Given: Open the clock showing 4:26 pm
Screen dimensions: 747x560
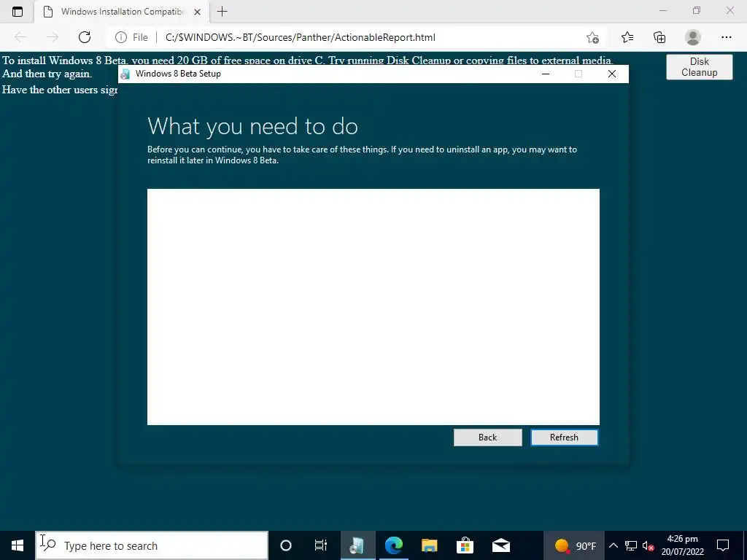Looking at the screenshot, I should [x=682, y=545].
